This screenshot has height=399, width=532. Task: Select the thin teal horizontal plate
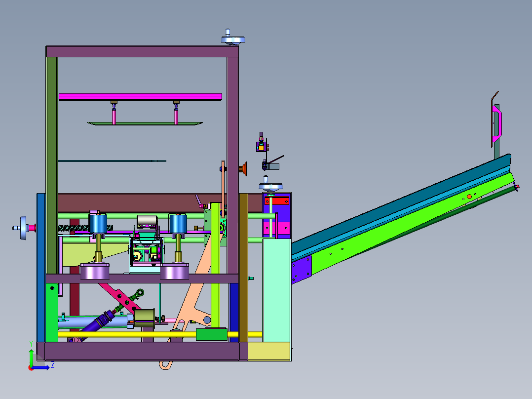(112, 161)
